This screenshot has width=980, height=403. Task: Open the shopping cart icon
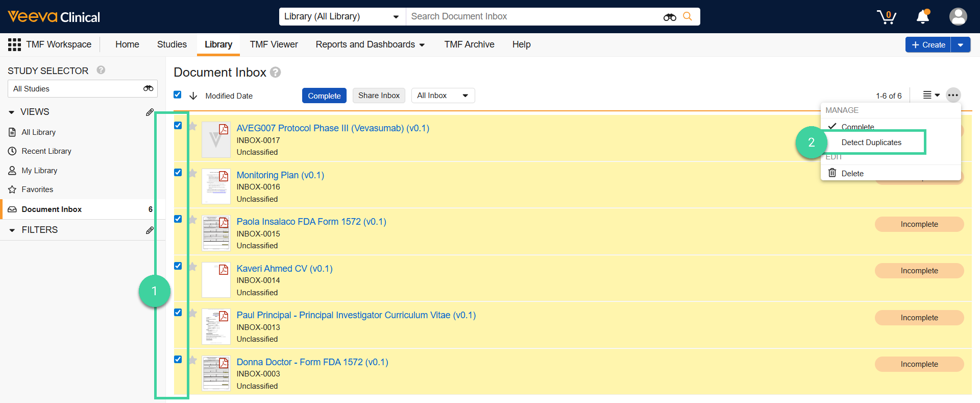click(x=887, y=17)
